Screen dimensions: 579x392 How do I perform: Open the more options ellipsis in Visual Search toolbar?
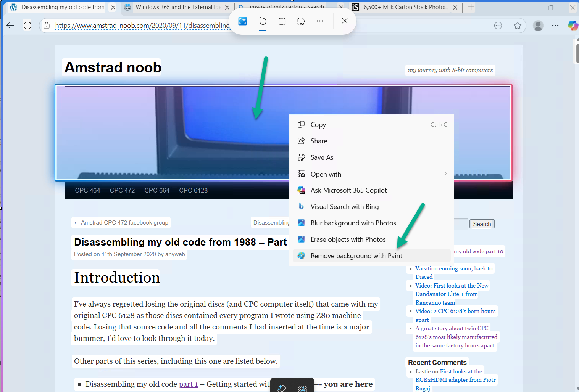[320, 21]
